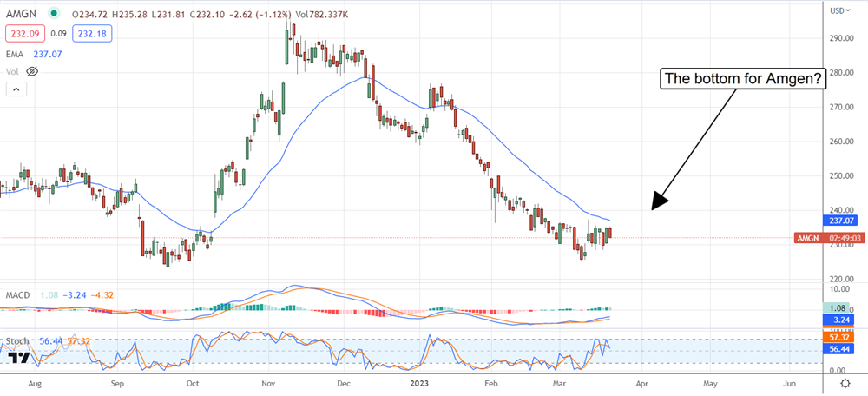Click the 290.00 price axis label
Viewport: 868px width, 396px height.
(x=841, y=37)
